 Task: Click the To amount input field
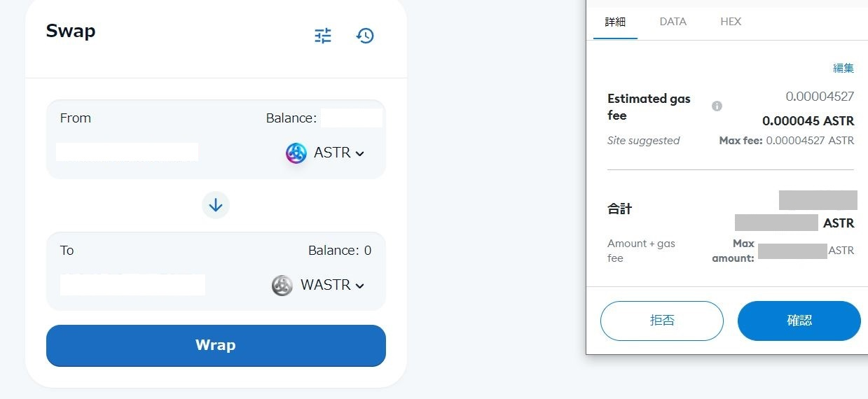132,284
